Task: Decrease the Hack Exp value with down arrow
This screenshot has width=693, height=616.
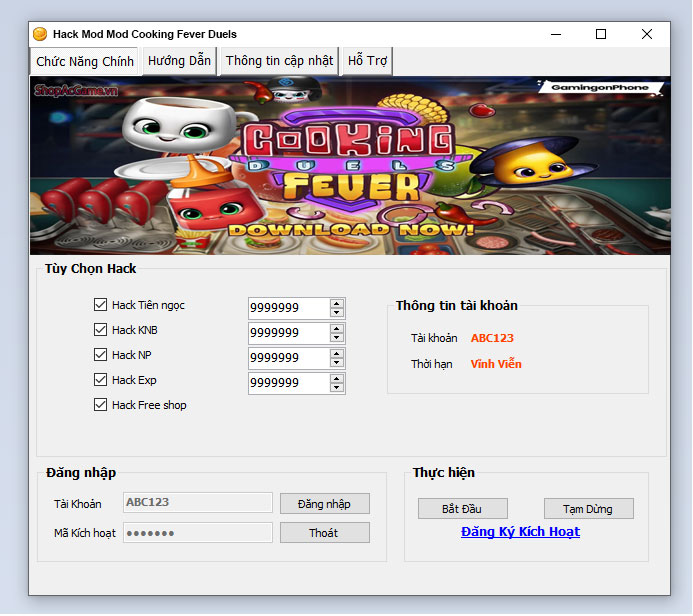Action: click(x=337, y=388)
